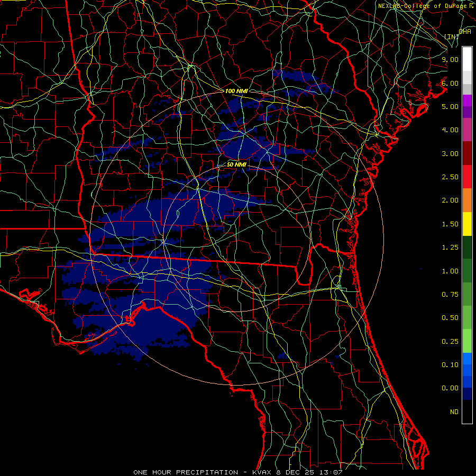
Task: Choose the orange swatch beside 2.00
Action: pos(467,200)
